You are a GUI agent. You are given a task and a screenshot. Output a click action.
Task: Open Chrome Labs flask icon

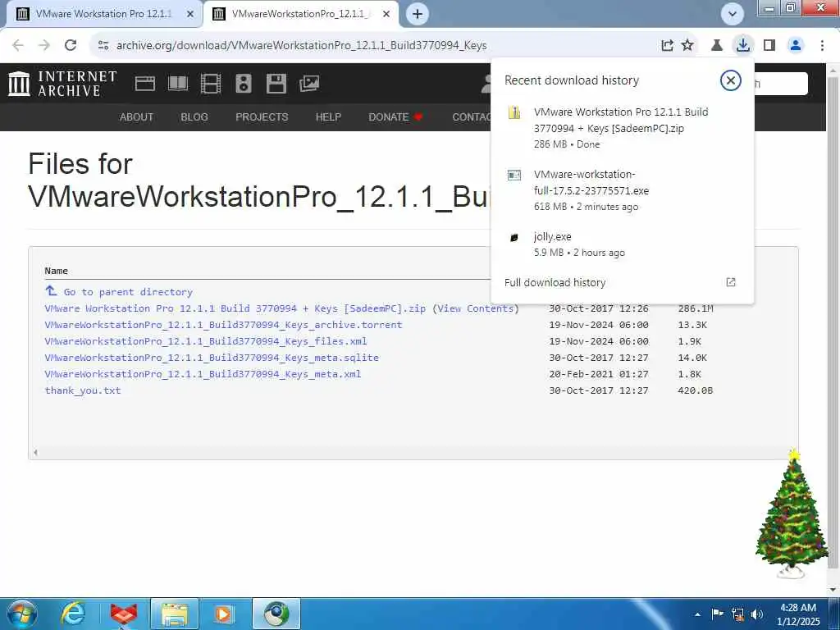coord(717,46)
